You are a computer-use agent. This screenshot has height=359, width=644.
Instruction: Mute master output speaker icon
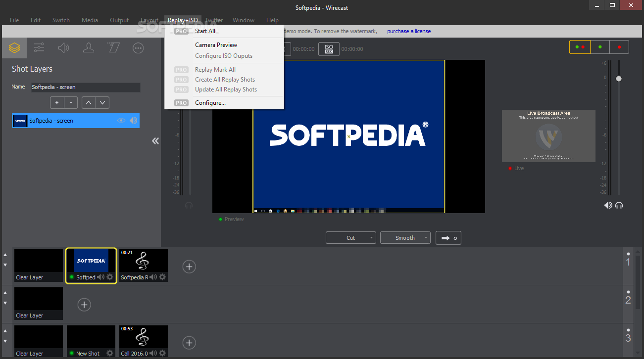coord(608,205)
